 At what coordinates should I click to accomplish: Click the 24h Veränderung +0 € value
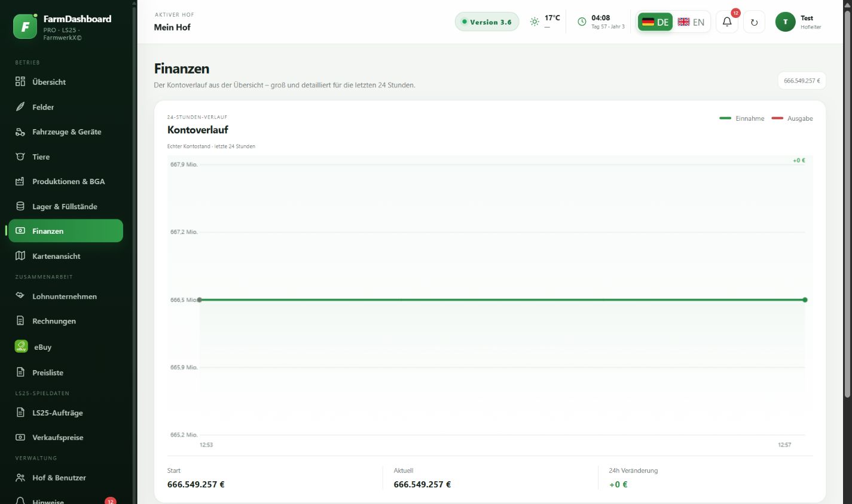618,484
